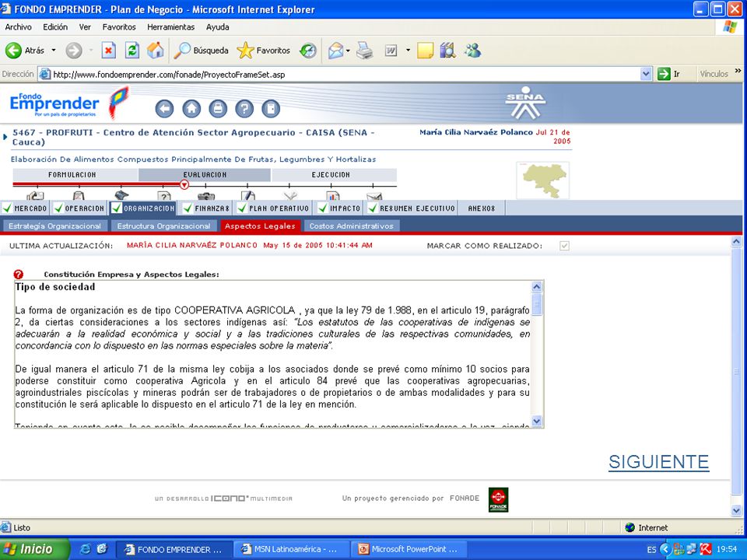This screenshot has width=747, height=560.
Task: Click the SIGUIENTE link
Action: coord(659,462)
